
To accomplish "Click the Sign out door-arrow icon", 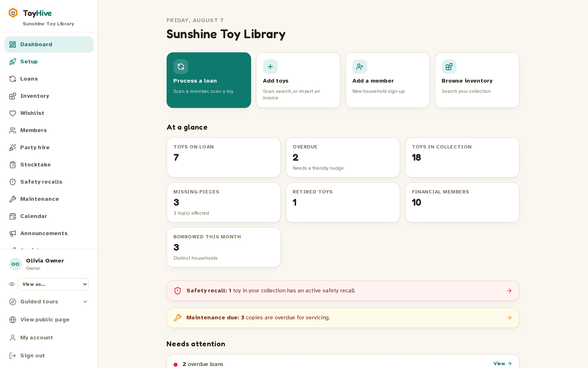I will [x=13, y=356].
